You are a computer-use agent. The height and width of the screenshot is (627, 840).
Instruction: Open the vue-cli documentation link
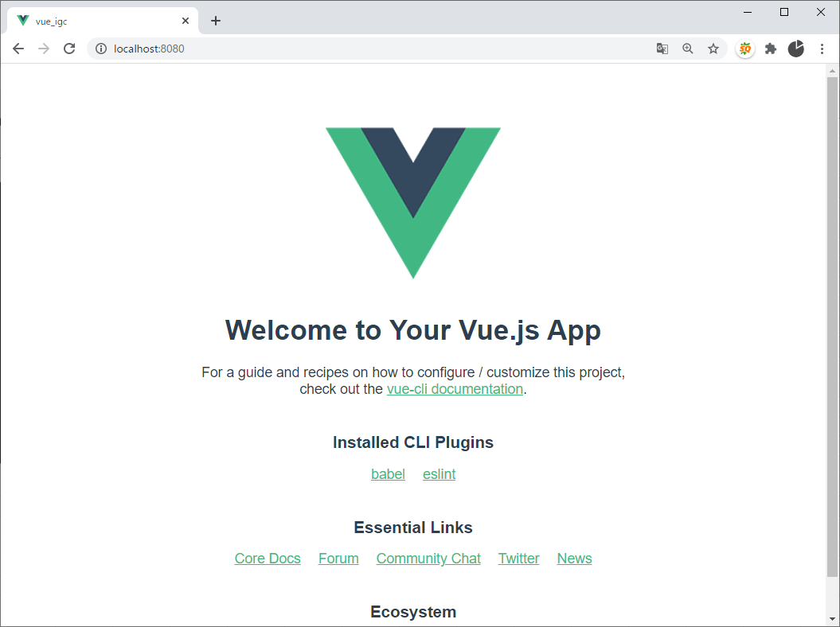click(x=455, y=389)
